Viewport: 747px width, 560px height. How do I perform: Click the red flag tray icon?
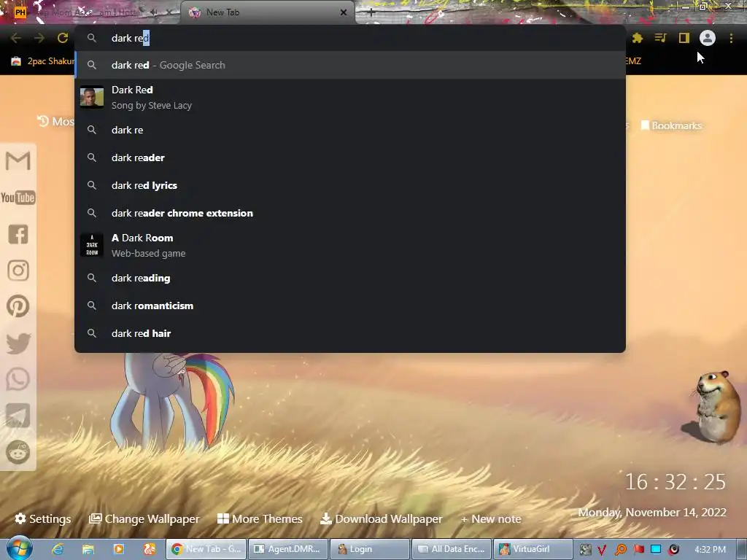[638, 550]
